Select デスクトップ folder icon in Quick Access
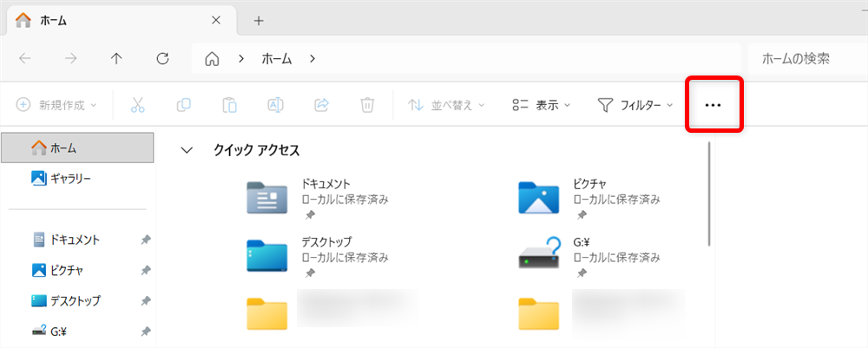 coord(266,255)
